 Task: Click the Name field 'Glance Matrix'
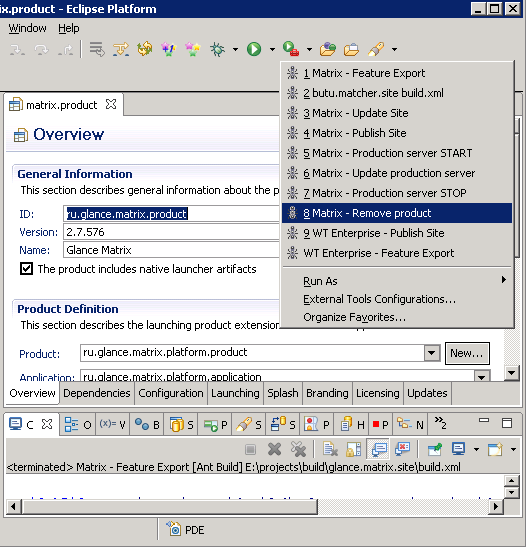coord(171,250)
